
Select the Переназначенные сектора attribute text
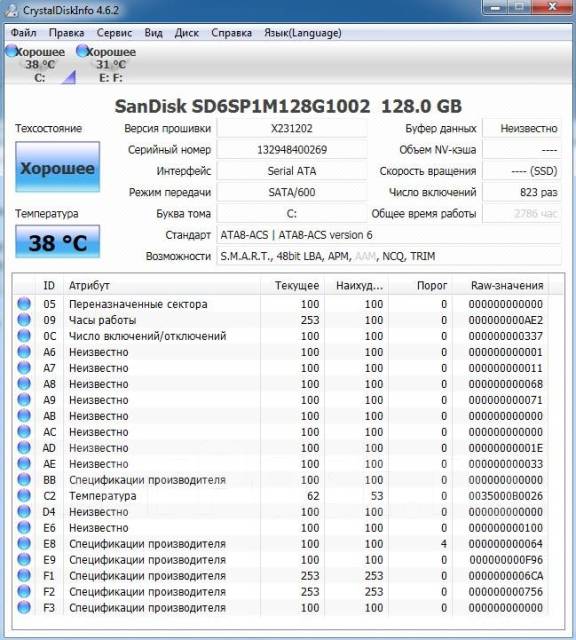pyautogui.click(x=138, y=304)
